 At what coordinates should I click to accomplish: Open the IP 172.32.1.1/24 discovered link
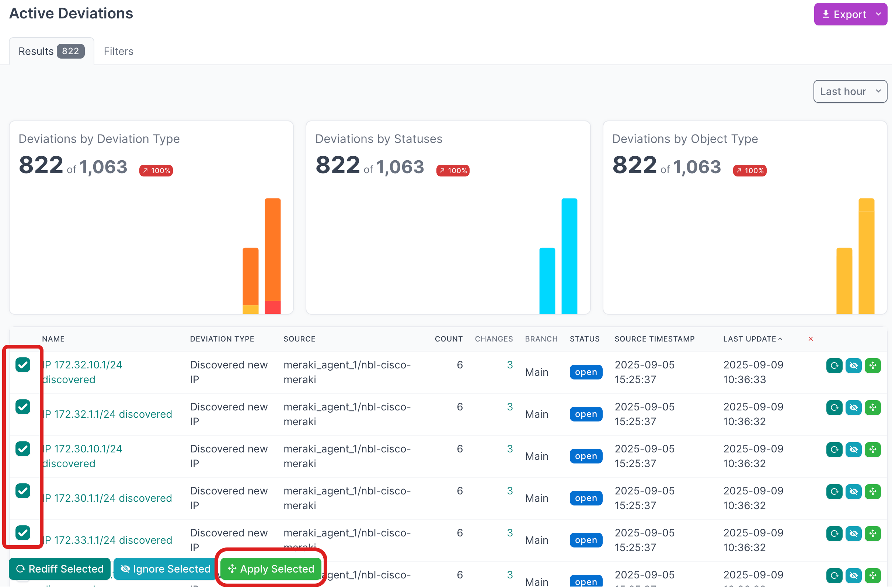click(x=107, y=414)
